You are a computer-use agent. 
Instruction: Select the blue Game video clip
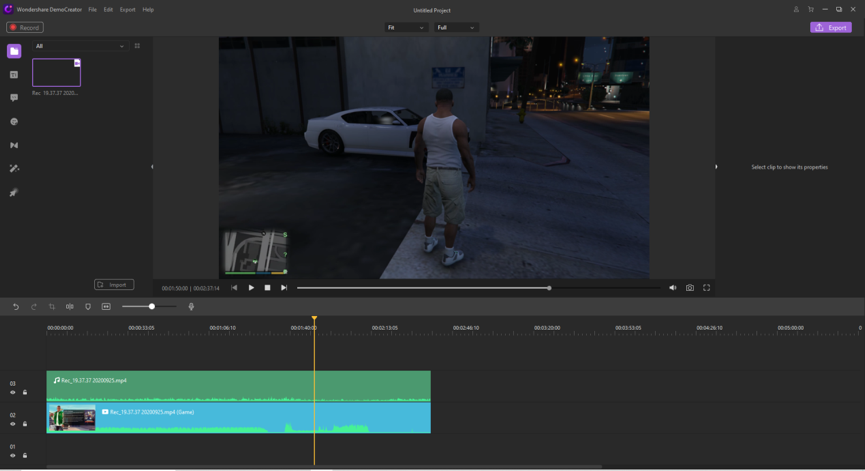238,418
